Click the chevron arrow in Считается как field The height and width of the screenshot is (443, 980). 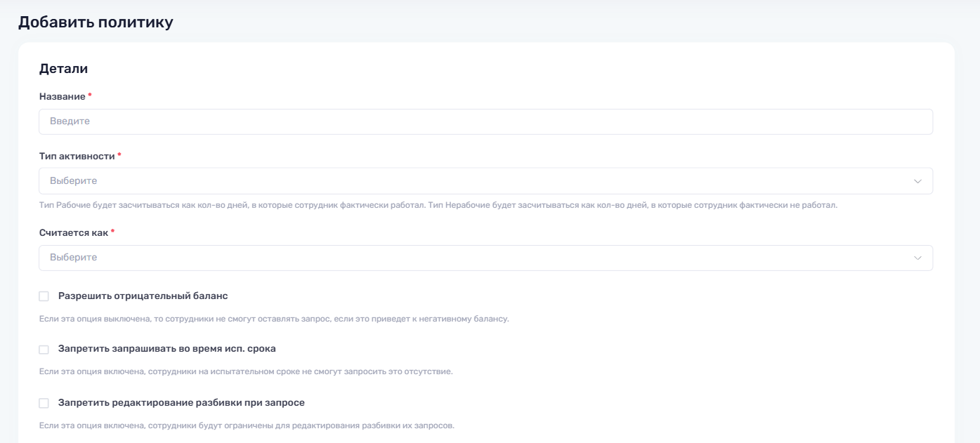tap(917, 258)
